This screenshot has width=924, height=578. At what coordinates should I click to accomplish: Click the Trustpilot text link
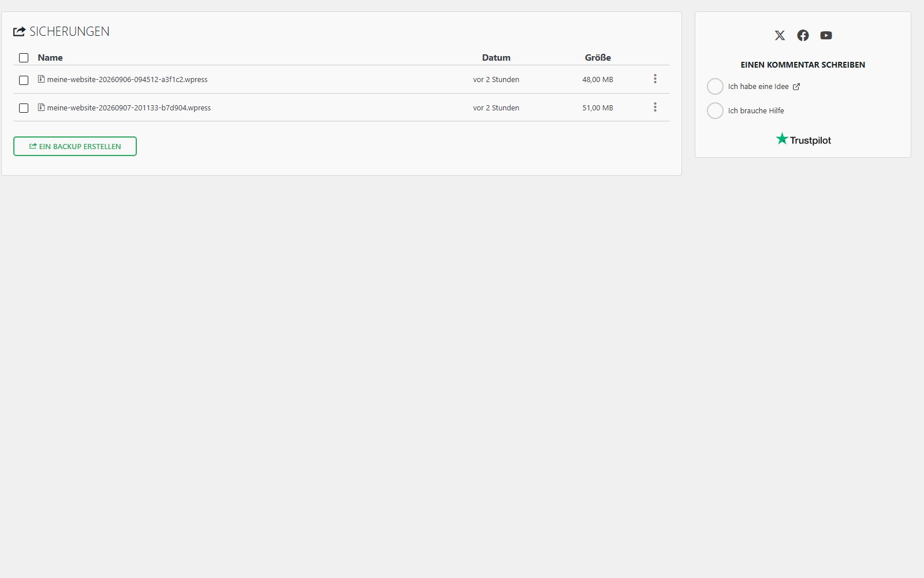[810, 140]
